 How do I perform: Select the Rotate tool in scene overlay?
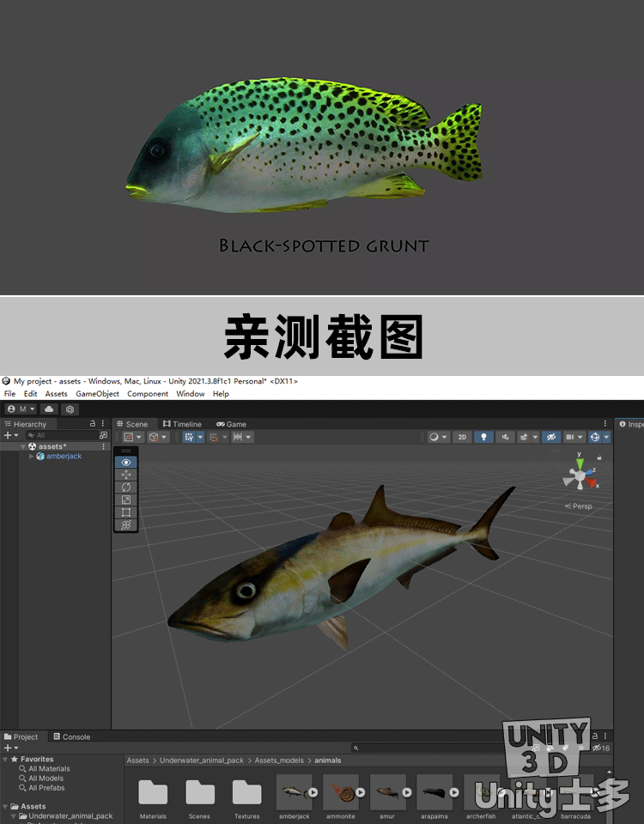point(126,487)
